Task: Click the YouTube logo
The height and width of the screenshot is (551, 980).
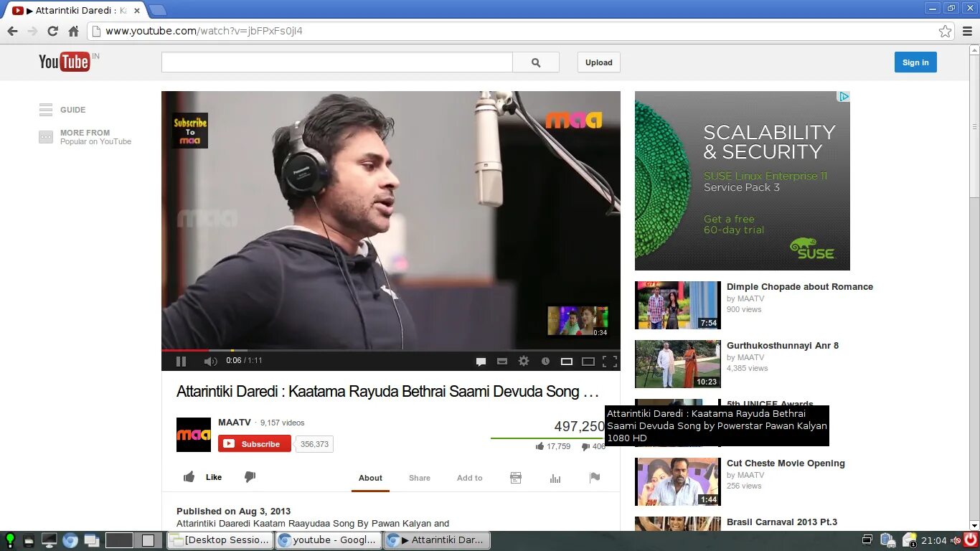Action: 65,62
